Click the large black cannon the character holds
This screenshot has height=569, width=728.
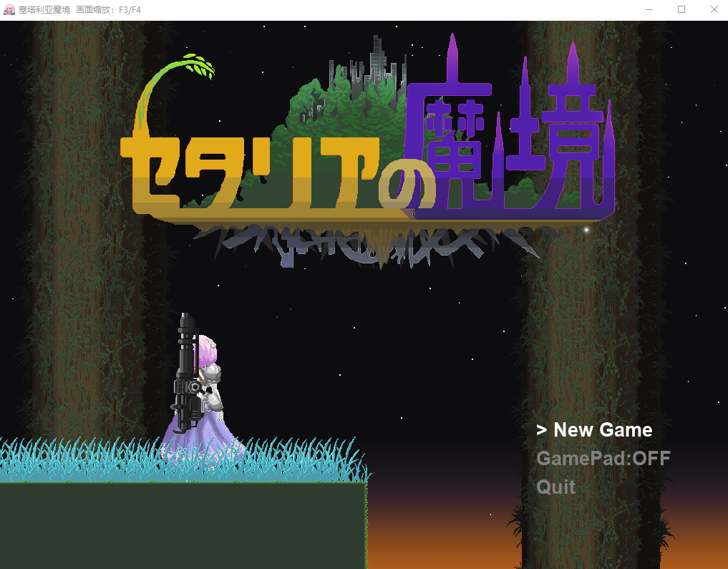click(x=187, y=372)
